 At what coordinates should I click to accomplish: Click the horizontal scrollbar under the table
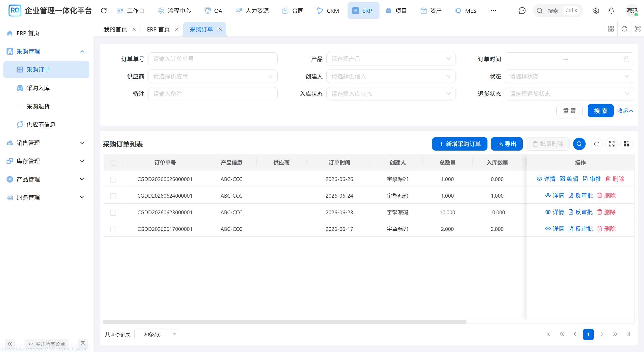coord(285,322)
